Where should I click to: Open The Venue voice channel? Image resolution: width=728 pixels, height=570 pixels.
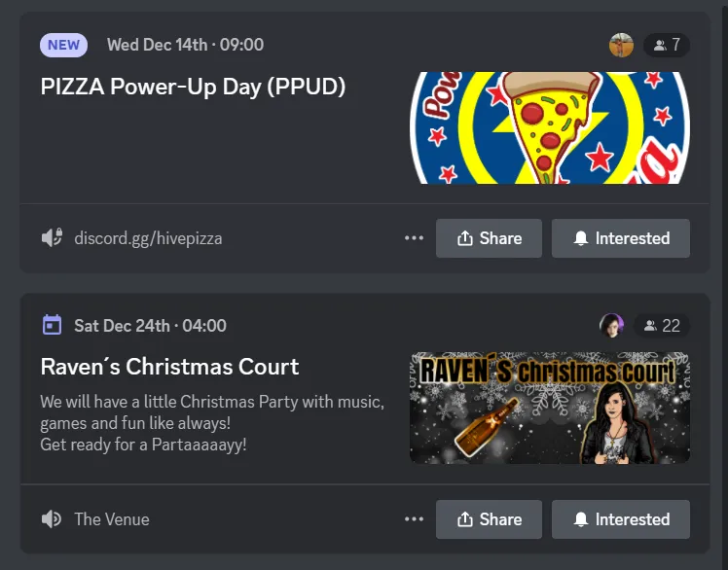coord(112,519)
